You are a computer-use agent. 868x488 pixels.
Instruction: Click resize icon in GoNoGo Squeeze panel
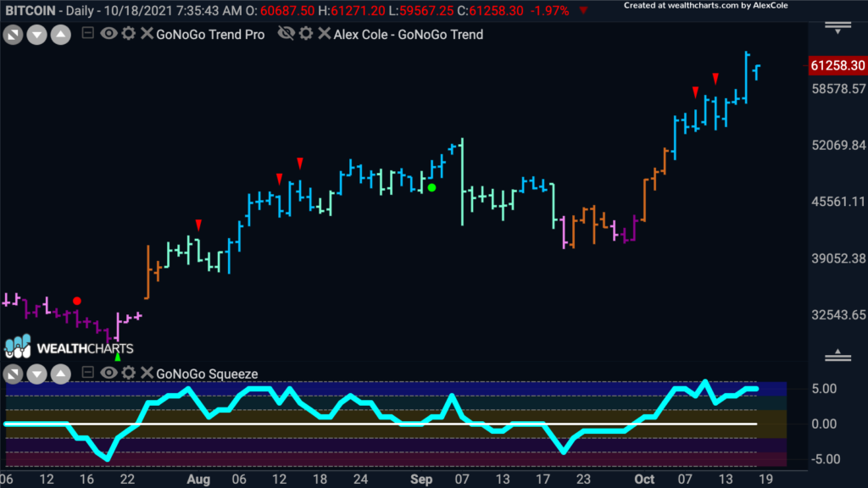tap(13, 374)
